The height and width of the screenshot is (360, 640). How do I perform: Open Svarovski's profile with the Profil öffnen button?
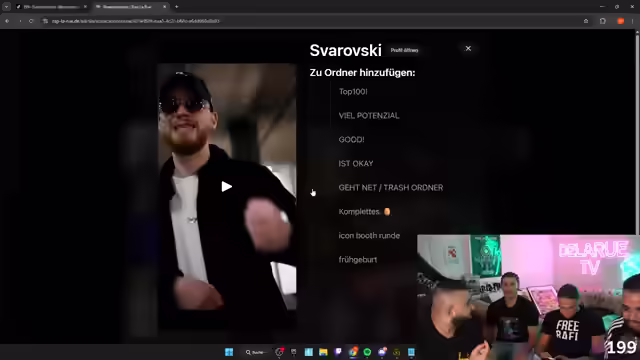(404, 50)
